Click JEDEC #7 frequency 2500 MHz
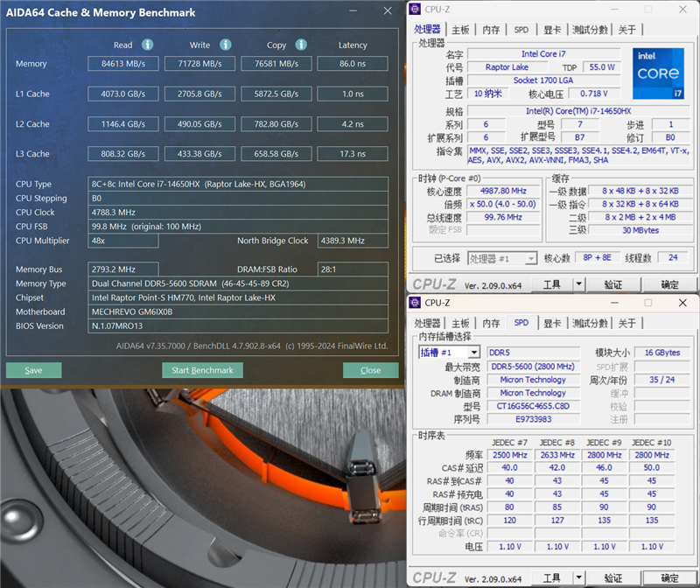Viewport: 700px width, 588px height. tap(510, 455)
